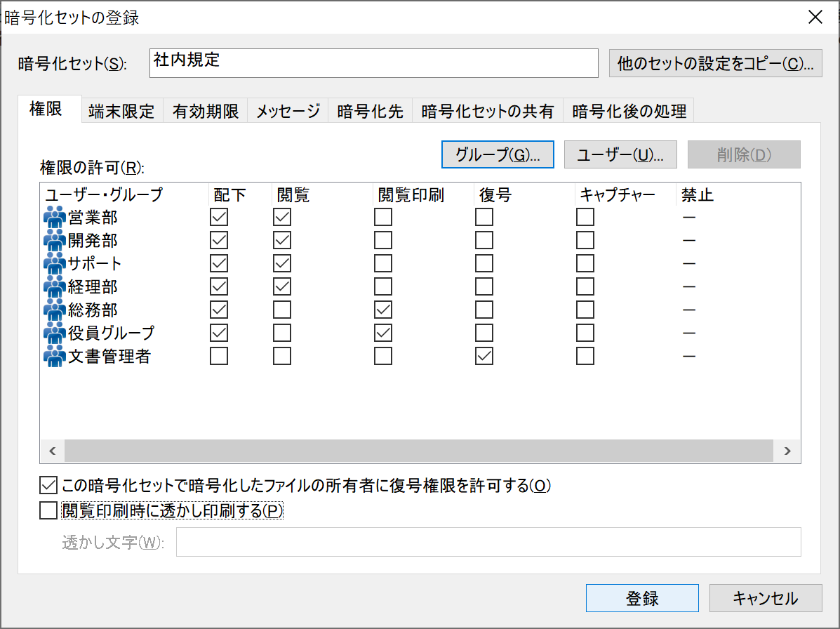840x629 pixels.
Task: Uncheck 閲覧 permission for 営業部
Action: pos(282,218)
